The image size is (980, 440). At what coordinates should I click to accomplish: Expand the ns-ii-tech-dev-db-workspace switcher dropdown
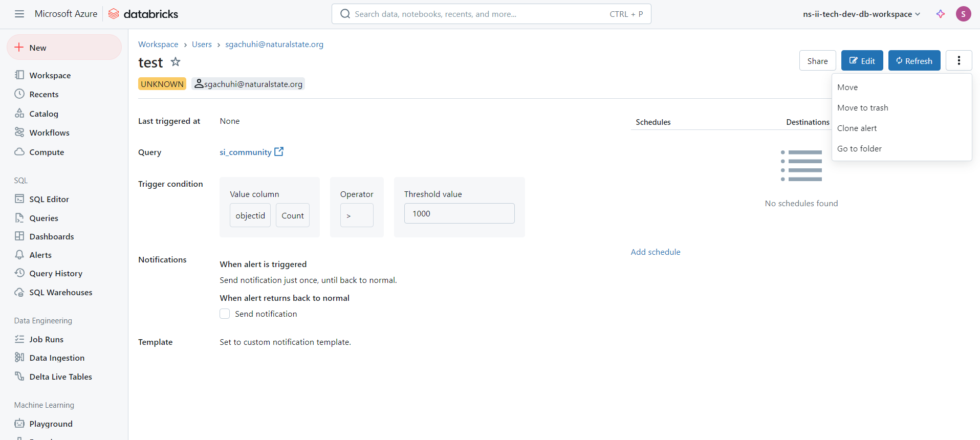pyautogui.click(x=862, y=14)
